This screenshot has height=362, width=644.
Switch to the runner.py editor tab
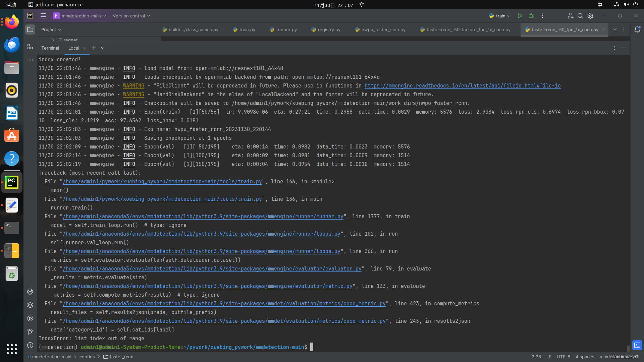286,29
